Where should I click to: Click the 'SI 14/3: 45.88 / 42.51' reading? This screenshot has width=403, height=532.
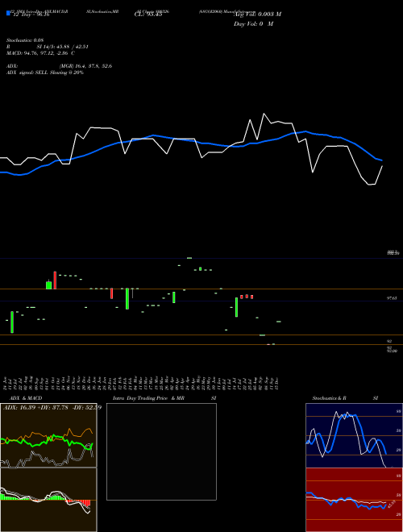[63, 47]
